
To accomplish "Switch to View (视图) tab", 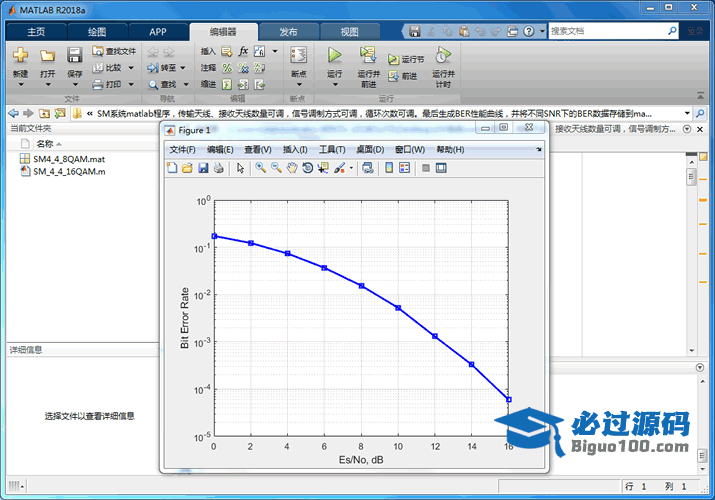I will tap(349, 32).
